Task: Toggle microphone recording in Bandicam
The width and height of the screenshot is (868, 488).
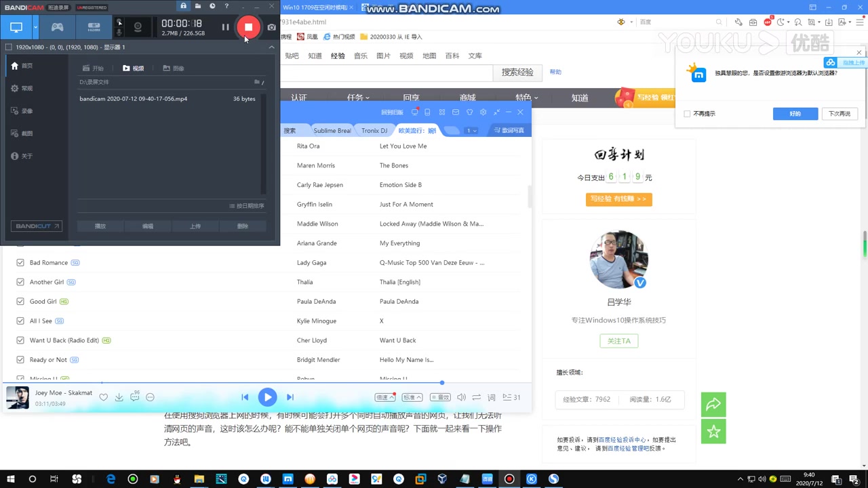Action: click(120, 32)
